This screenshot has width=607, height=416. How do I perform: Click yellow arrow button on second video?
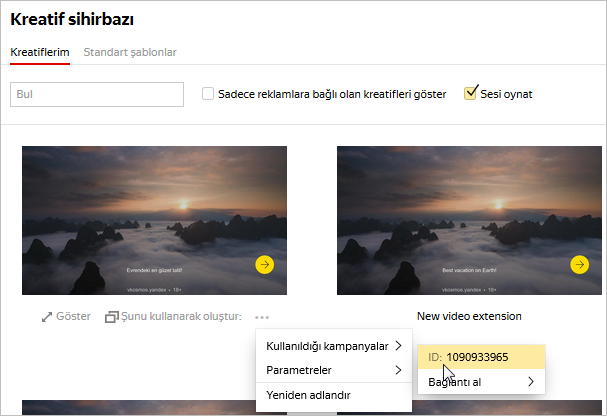[x=579, y=264]
